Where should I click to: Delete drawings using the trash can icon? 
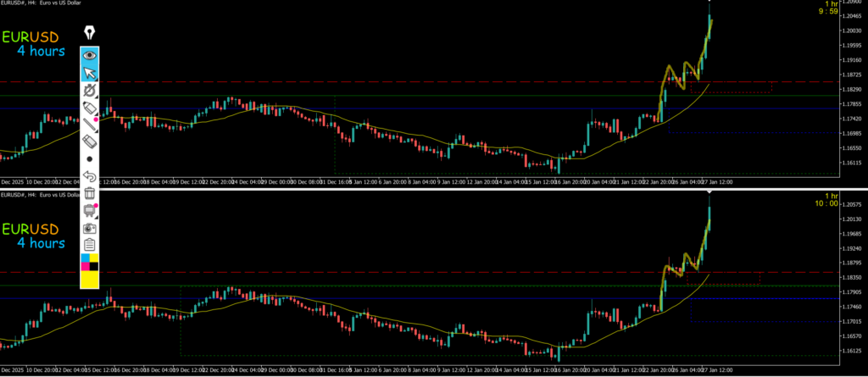[x=90, y=194]
